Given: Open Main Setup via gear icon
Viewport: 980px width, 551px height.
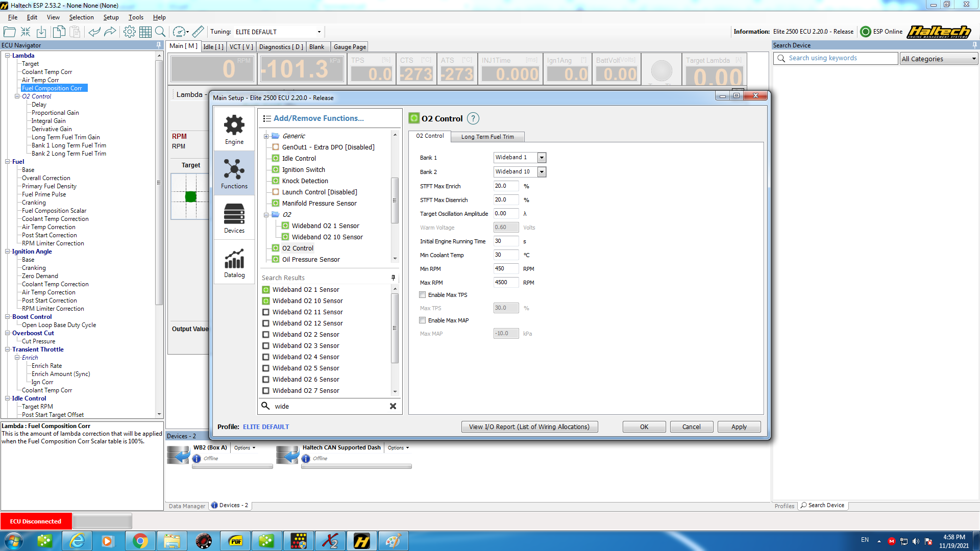Looking at the screenshot, I should (130, 32).
